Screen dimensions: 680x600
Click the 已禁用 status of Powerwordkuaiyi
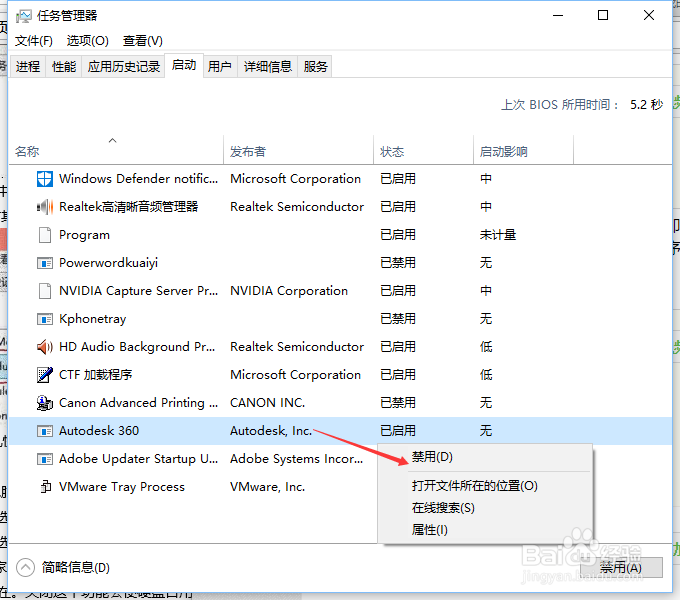click(398, 263)
